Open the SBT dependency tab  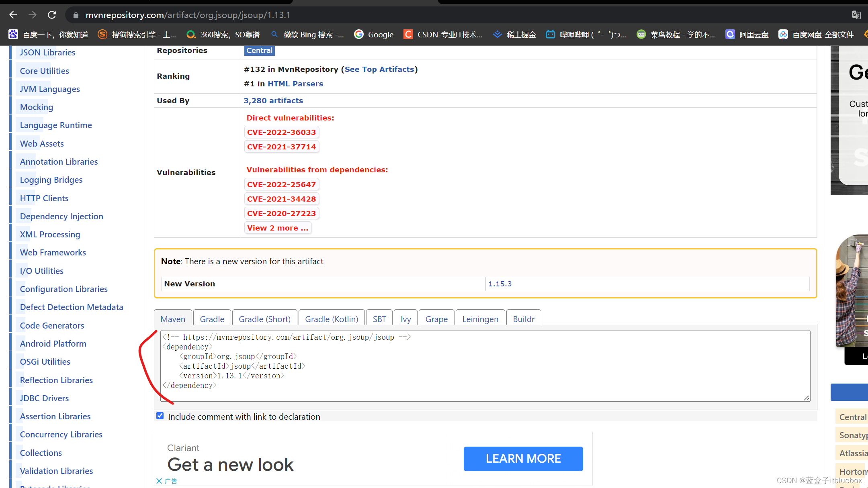379,319
